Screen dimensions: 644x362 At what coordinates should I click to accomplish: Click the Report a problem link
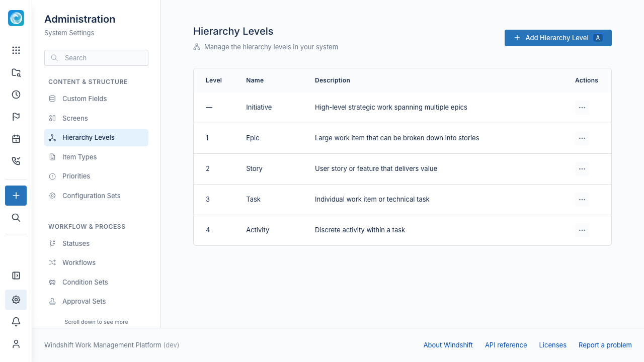coord(605,345)
